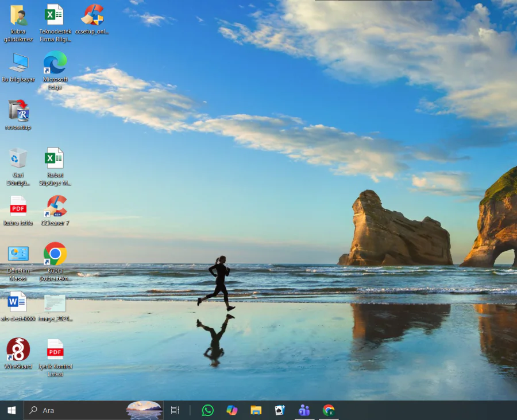Open the Teknodestek Firma Bilgi Excel file
The height and width of the screenshot is (420, 517).
(x=55, y=15)
